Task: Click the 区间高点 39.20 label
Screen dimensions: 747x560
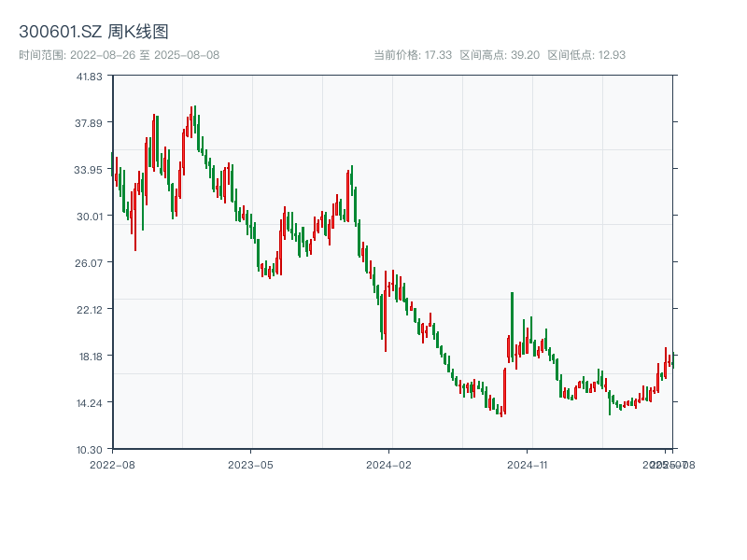Action: [x=500, y=55]
